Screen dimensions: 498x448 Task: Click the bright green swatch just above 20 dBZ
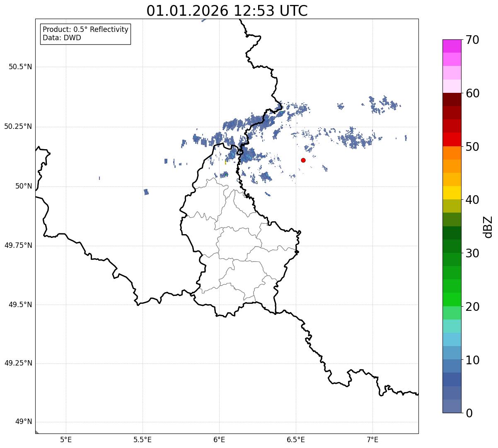[452, 300]
